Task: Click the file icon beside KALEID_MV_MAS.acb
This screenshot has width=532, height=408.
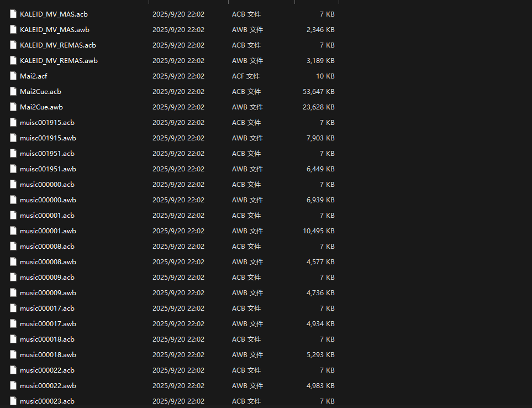Action: [x=13, y=14]
